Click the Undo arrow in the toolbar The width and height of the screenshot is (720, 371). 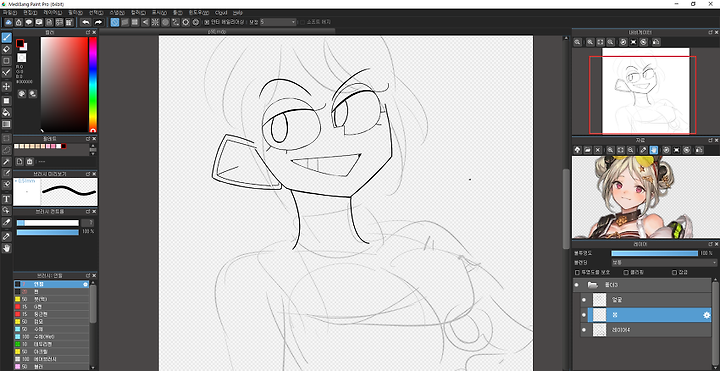click(85, 22)
